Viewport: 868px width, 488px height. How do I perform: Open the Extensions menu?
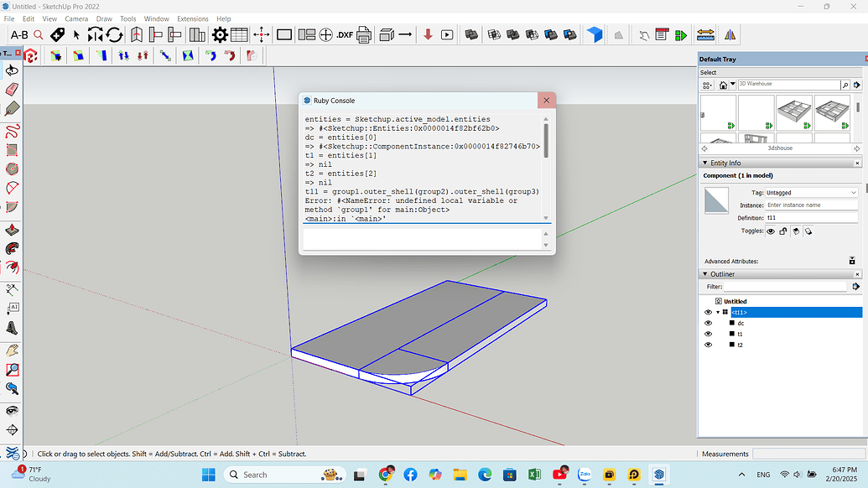click(x=192, y=18)
